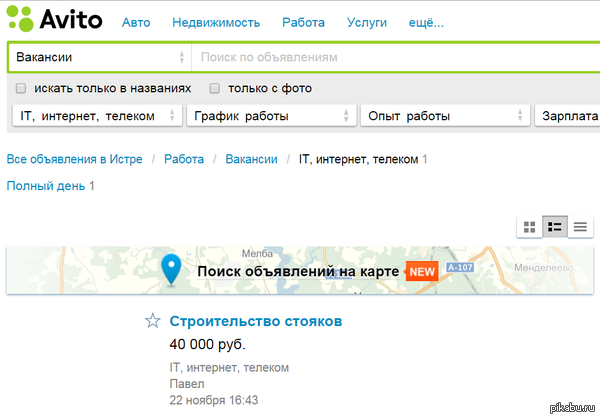Star the Строительство стояков listing
This screenshot has height=419, width=600.
point(152,321)
